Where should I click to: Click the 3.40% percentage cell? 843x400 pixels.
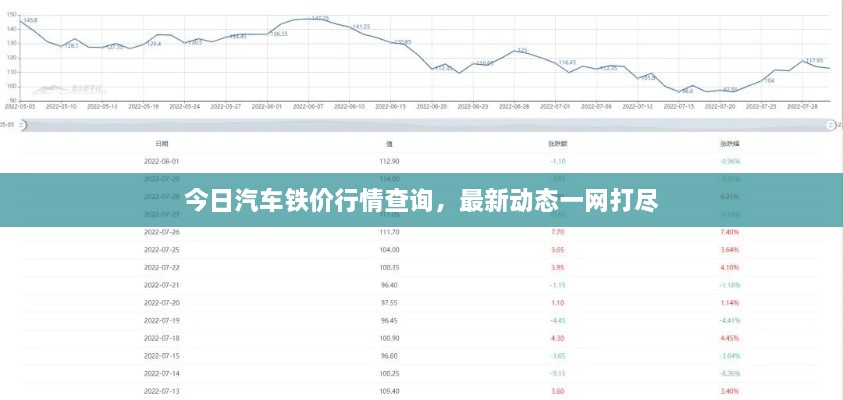(730, 391)
